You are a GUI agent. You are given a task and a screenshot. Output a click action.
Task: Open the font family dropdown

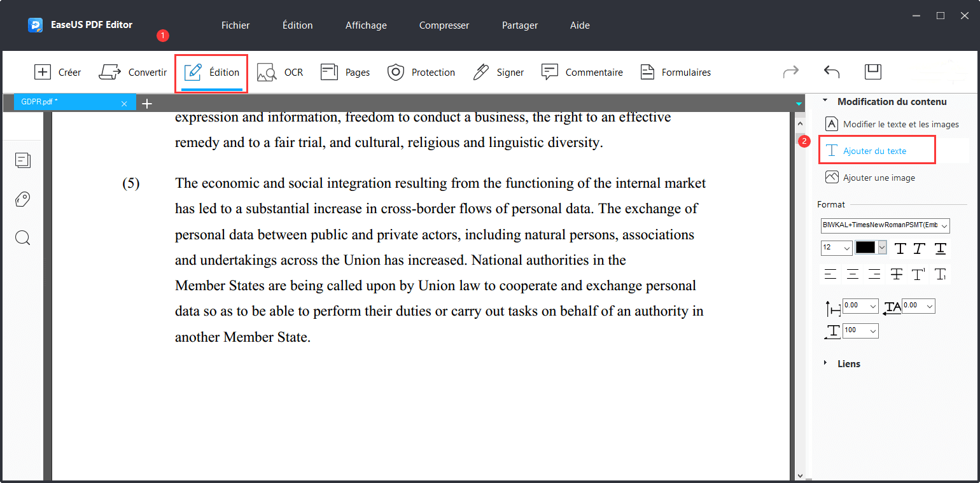(885, 225)
